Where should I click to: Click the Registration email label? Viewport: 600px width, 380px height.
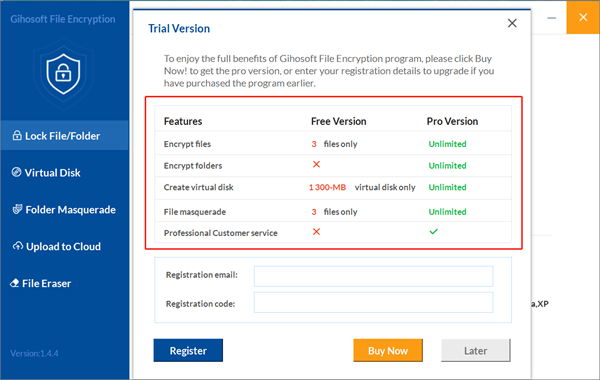click(x=202, y=275)
